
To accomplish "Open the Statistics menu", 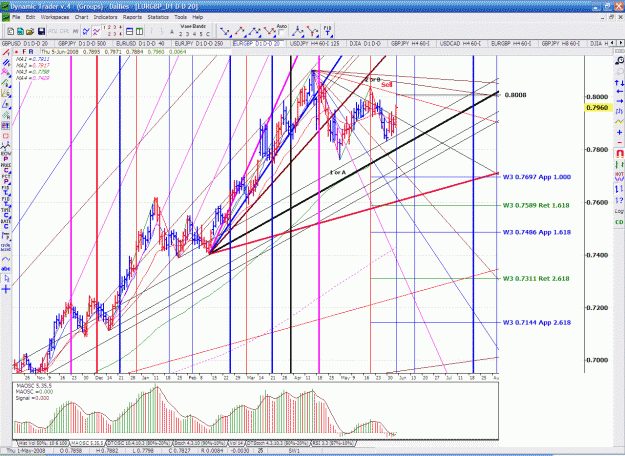I will [x=158, y=17].
